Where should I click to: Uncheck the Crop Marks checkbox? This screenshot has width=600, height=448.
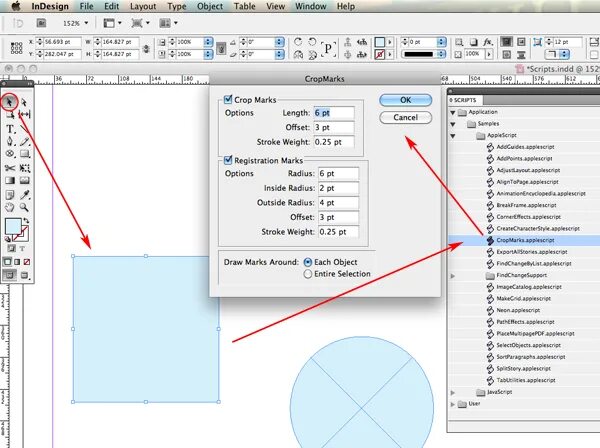tap(228, 99)
